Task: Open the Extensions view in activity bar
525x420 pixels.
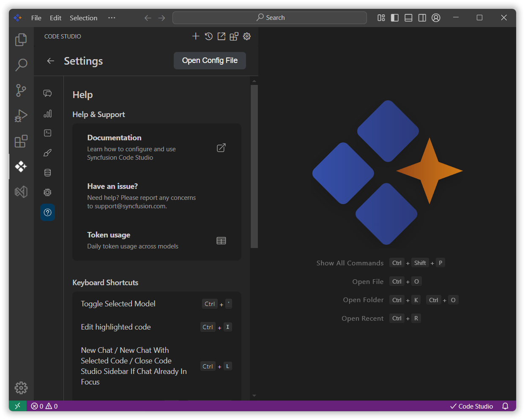Action: pos(21,141)
